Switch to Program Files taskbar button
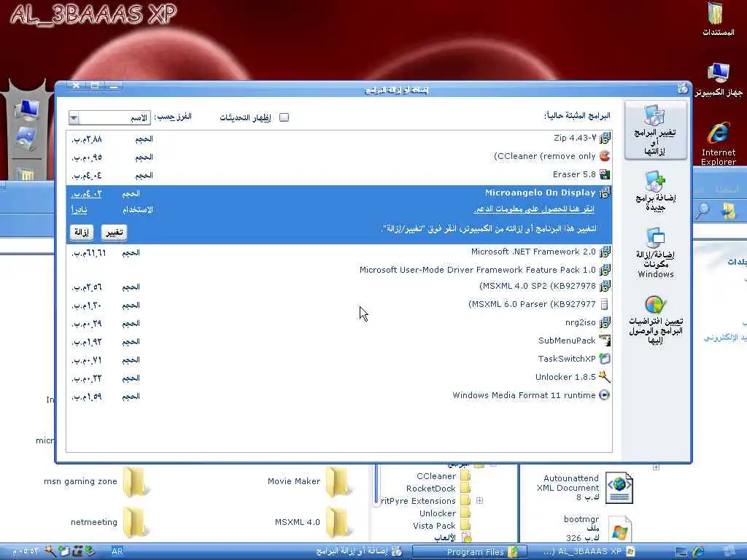The width and height of the screenshot is (747, 560). [470, 551]
